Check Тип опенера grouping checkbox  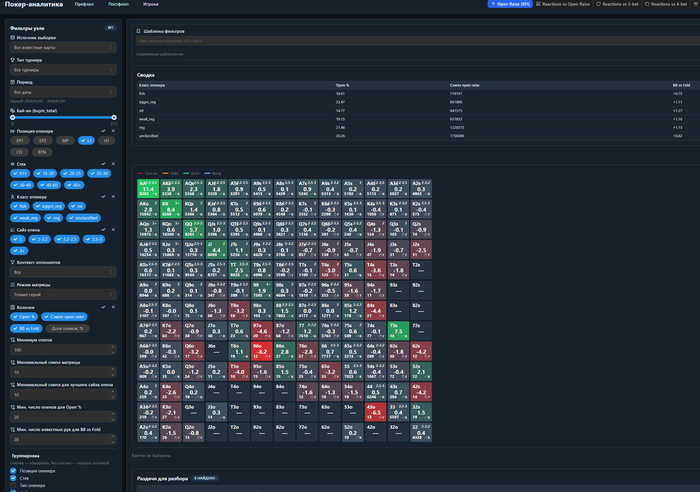13,485
